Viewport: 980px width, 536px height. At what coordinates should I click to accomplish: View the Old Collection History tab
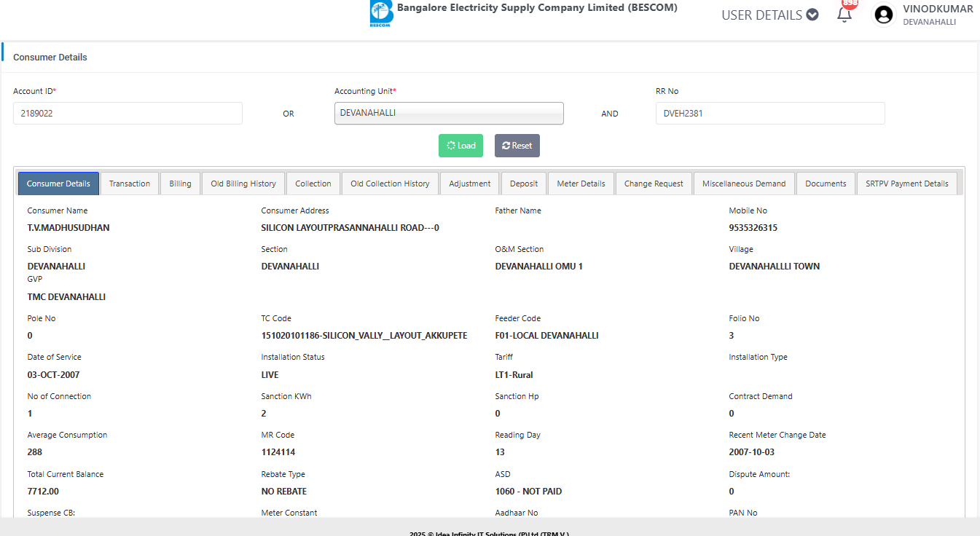pos(390,184)
